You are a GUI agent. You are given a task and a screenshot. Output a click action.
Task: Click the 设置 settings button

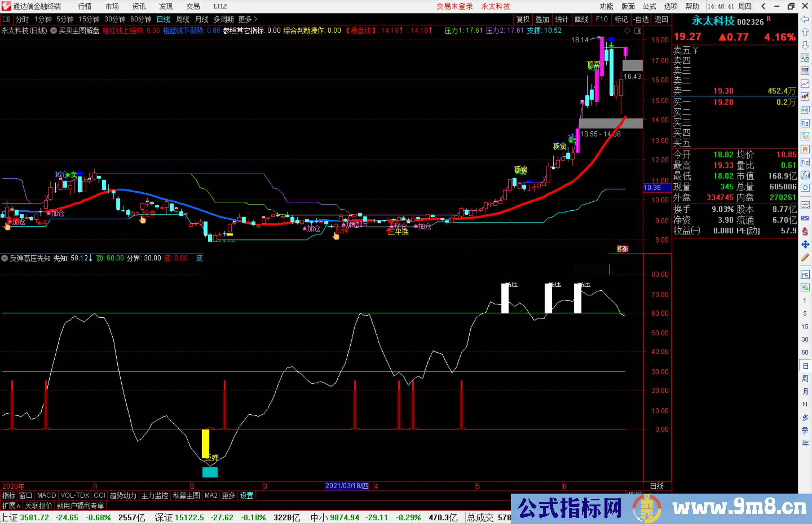pos(246,495)
